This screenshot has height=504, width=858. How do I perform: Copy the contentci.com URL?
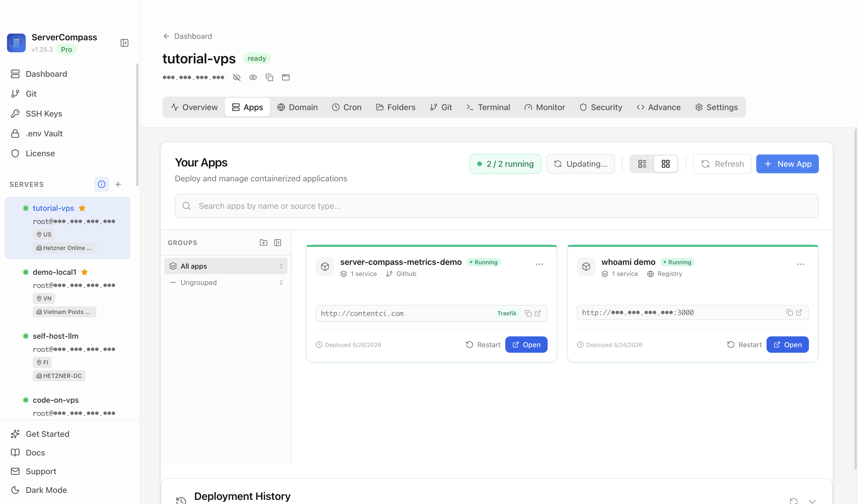pyautogui.click(x=528, y=313)
